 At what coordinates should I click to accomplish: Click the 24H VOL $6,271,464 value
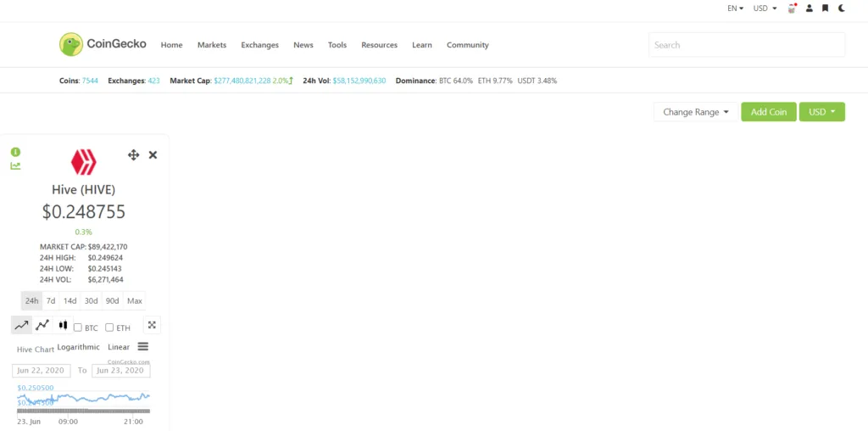105,280
